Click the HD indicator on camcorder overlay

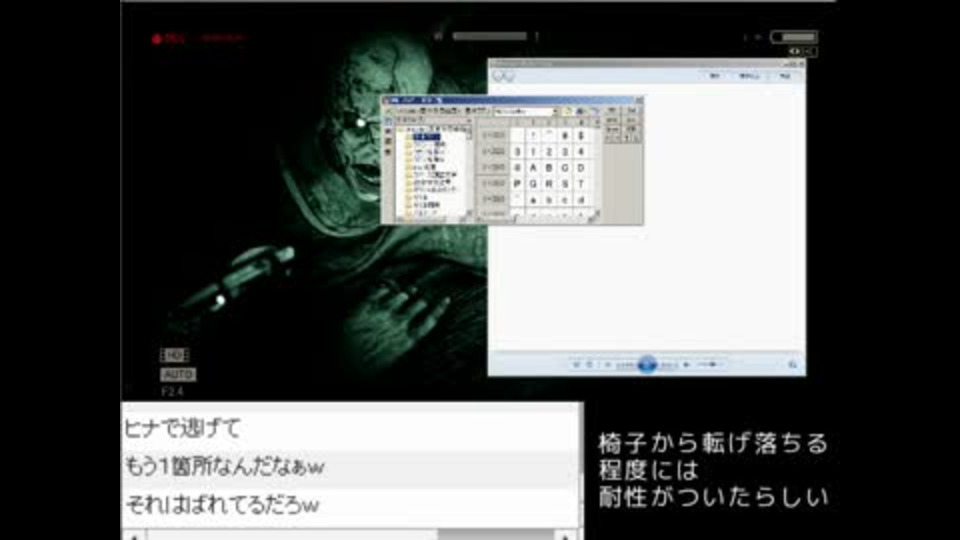[x=174, y=355]
